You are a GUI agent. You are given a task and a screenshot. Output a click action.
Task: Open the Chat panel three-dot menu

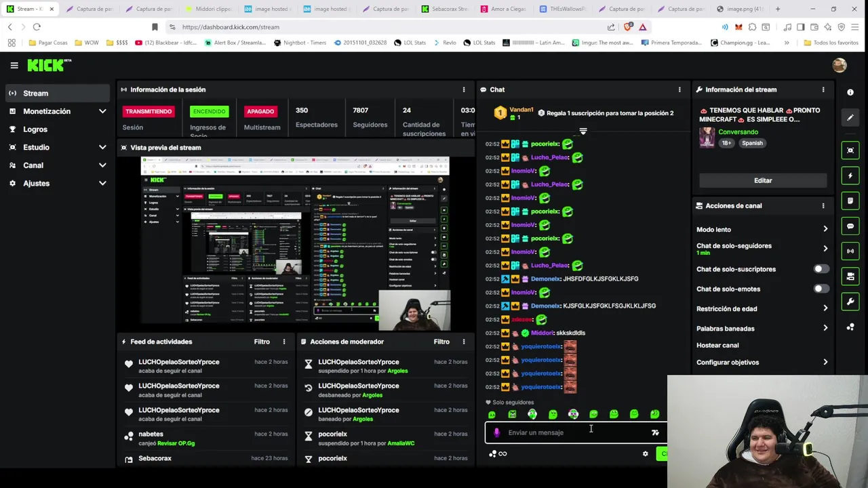(x=679, y=89)
